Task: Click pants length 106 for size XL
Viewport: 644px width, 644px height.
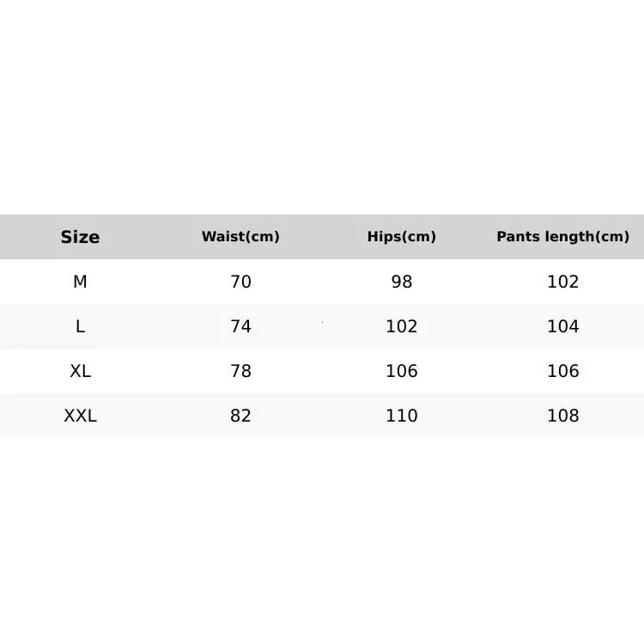Action: point(563,371)
